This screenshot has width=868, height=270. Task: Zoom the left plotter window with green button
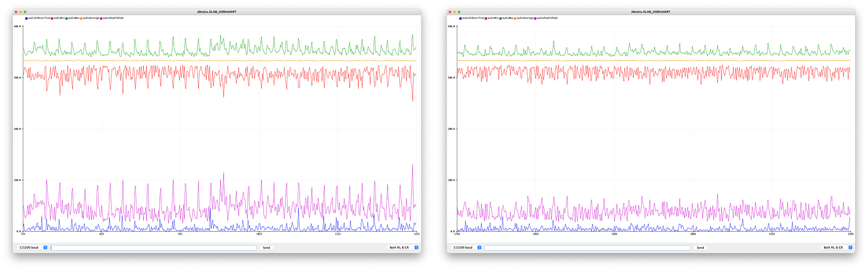pos(25,12)
